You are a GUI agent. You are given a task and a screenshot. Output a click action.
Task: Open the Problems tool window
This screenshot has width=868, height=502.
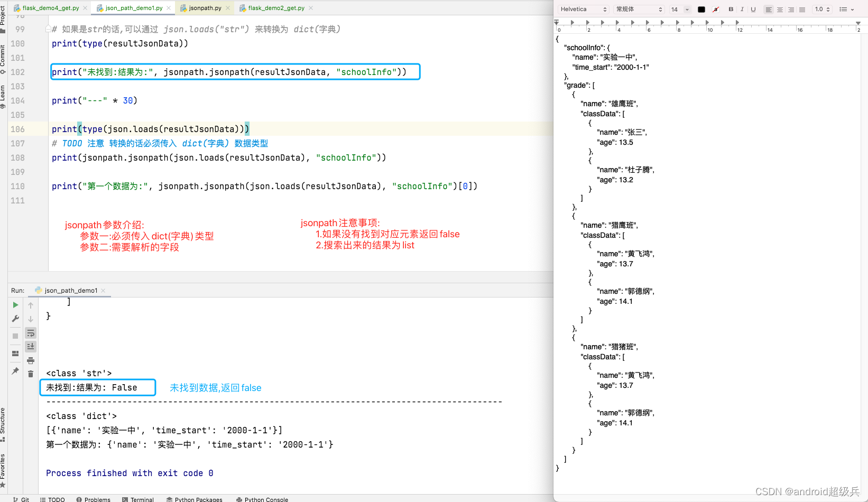pyautogui.click(x=93, y=499)
